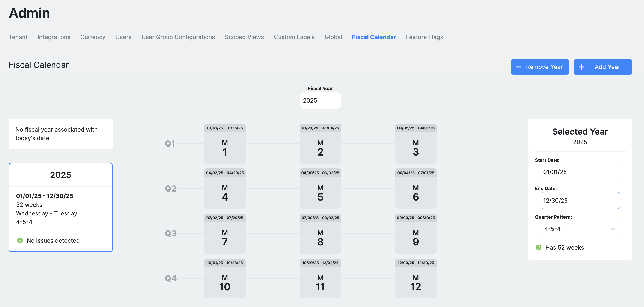Go to the Currency tab
The image size is (644, 307).
point(93,37)
